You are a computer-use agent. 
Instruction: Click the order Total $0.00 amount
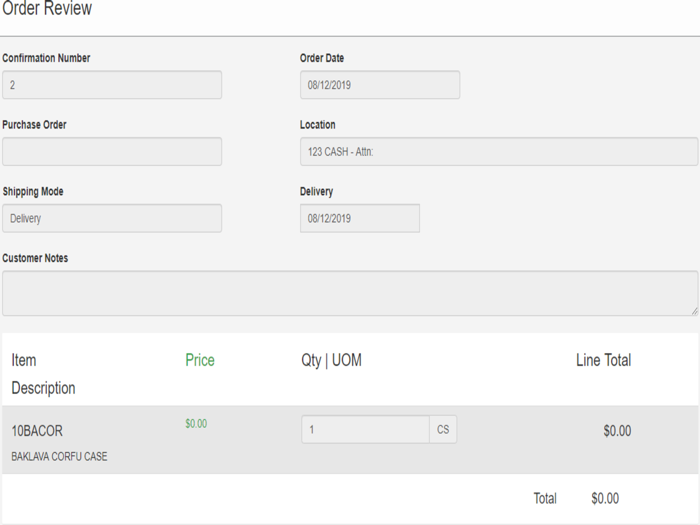605,498
